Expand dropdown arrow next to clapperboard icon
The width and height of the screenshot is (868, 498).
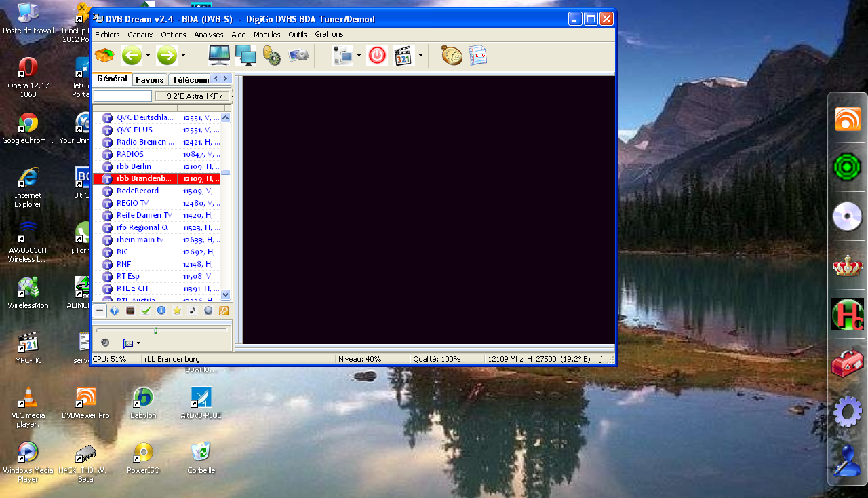click(420, 56)
